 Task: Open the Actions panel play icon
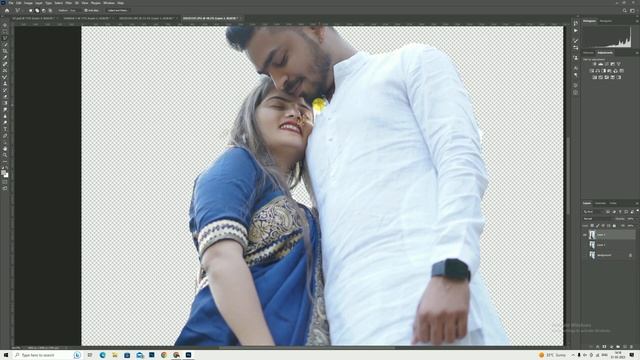(576, 31)
